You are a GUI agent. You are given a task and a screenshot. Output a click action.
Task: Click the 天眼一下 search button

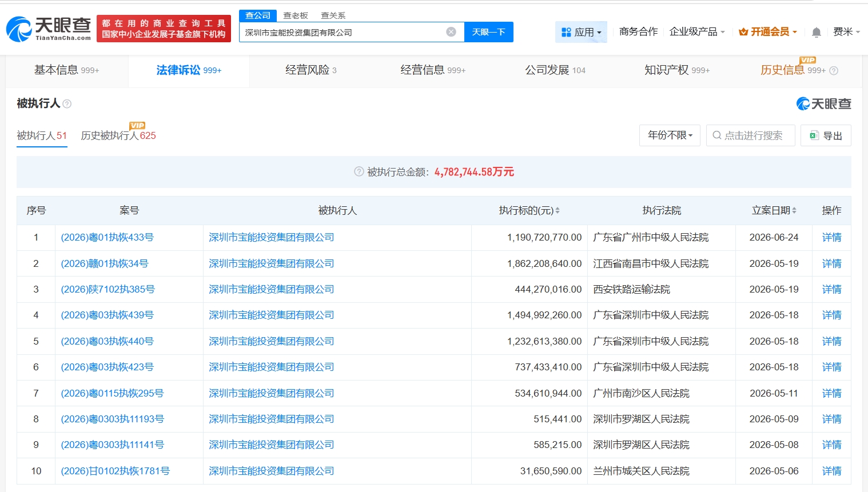click(489, 32)
